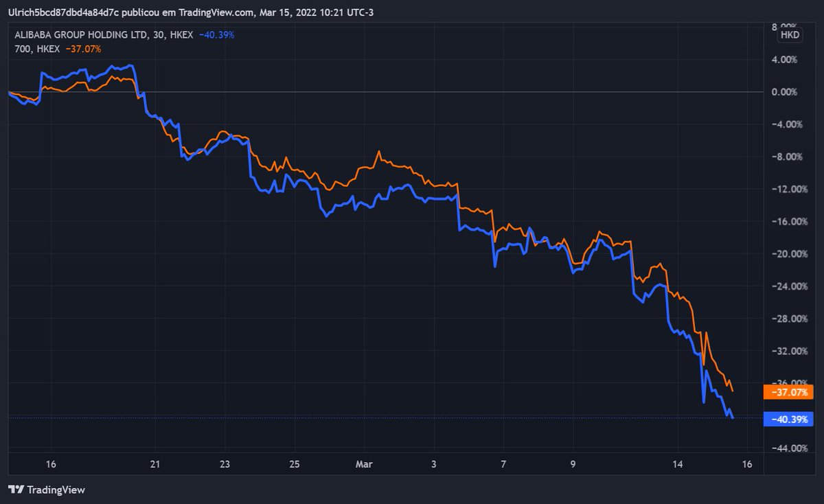
Task: Click date label 25 on time axis
Action: point(294,465)
